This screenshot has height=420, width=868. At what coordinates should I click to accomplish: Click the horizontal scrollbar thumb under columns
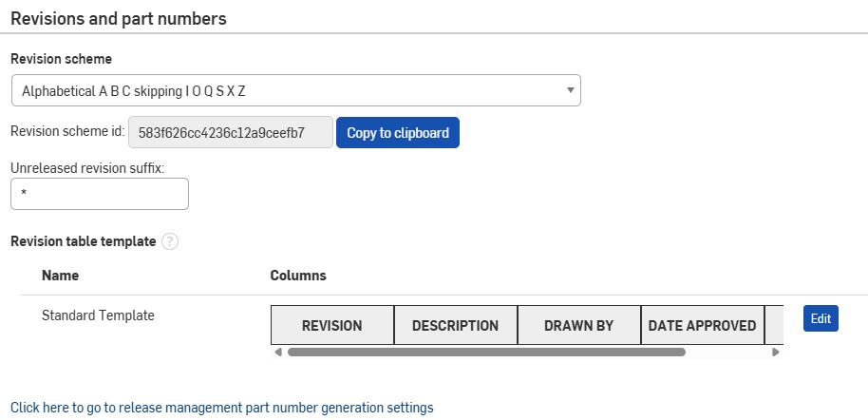[486, 352]
